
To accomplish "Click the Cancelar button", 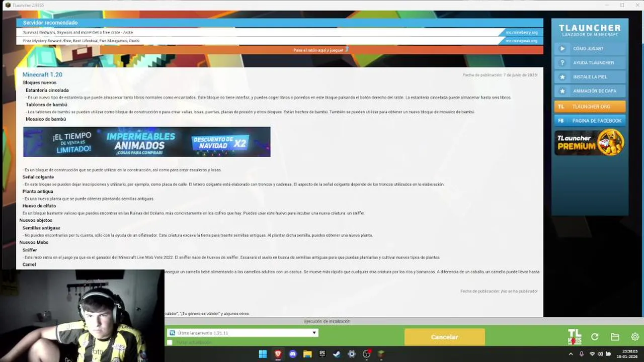I will (x=444, y=337).
